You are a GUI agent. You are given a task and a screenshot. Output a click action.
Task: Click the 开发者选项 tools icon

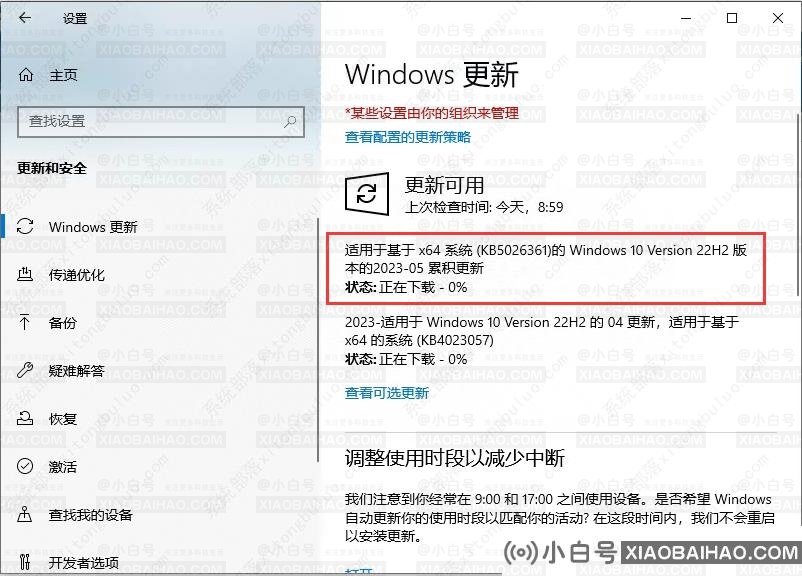[x=25, y=562]
